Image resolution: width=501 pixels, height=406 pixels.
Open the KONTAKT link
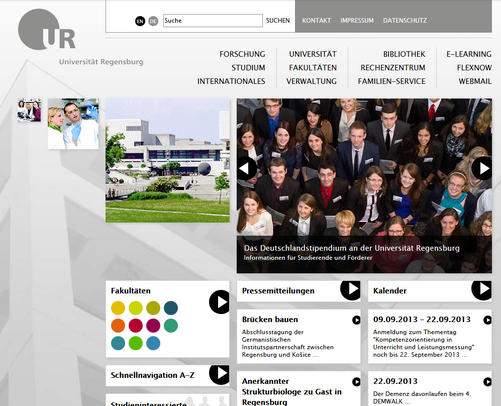(x=316, y=21)
